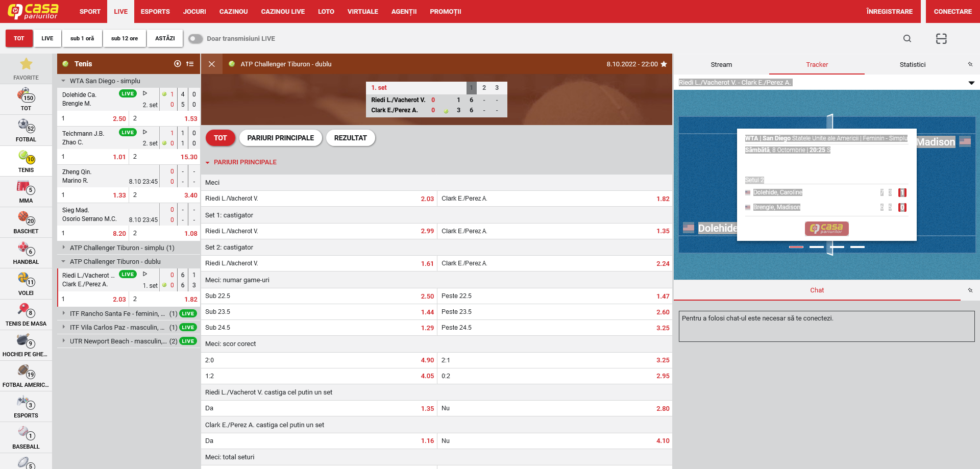Image resolution: width=980 pixels, height=469 pixels.
Task: Open the ESPORTS menu item
Action: point(155,11)
